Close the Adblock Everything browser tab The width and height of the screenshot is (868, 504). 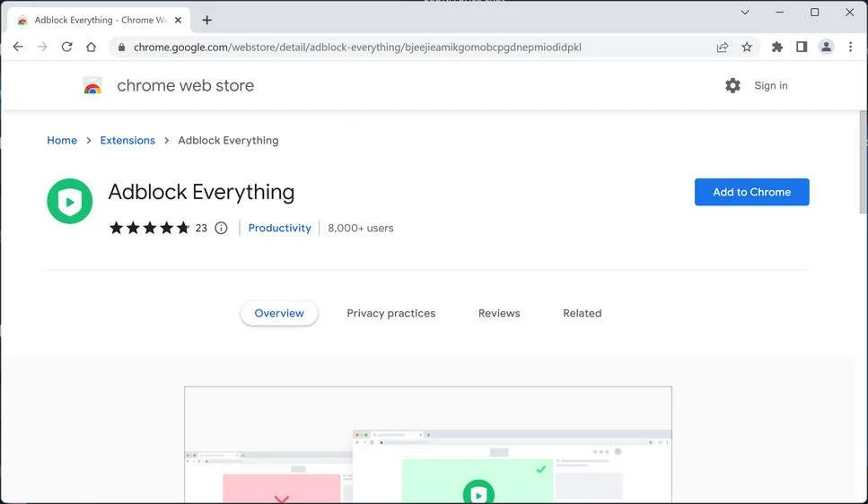(178, 20)
